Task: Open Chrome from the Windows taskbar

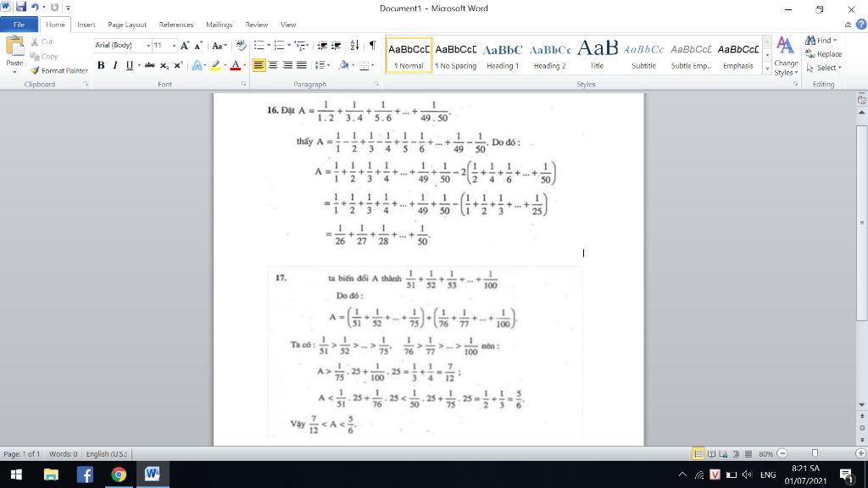Action: (x=119, y=474)
